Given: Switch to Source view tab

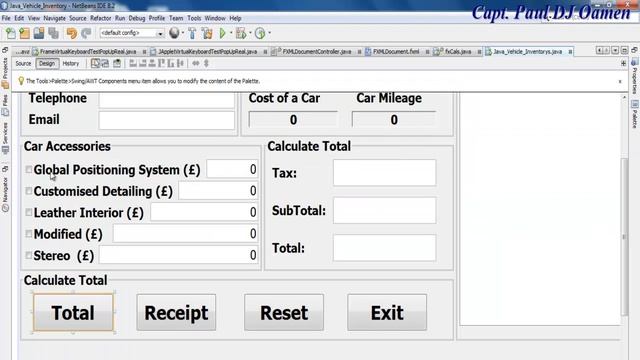Looking at the screenshot, I should 23,64.
